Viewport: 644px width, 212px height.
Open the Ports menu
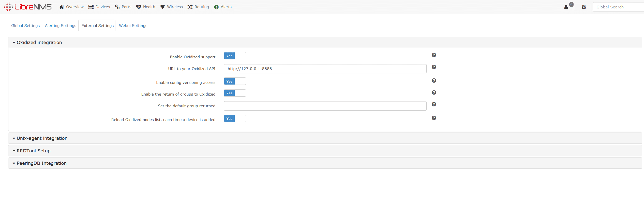(x=123, y=7)
